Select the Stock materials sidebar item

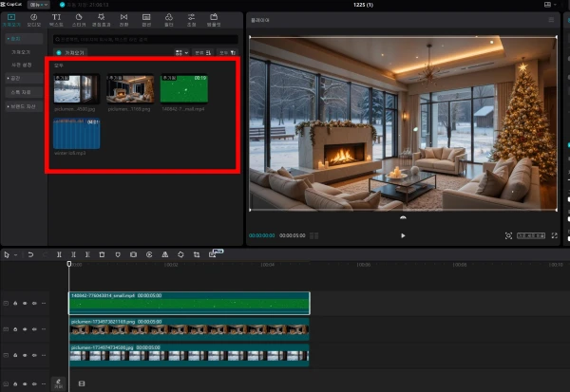[24, 92]
